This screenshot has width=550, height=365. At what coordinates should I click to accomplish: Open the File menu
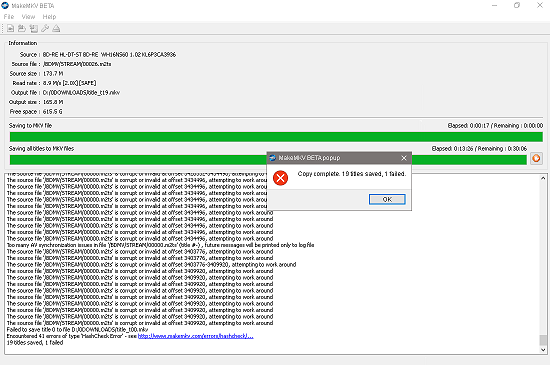[9, 17]
